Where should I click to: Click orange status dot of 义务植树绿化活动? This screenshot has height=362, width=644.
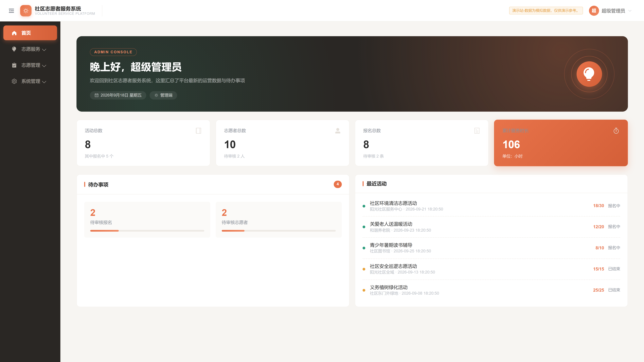364,290
